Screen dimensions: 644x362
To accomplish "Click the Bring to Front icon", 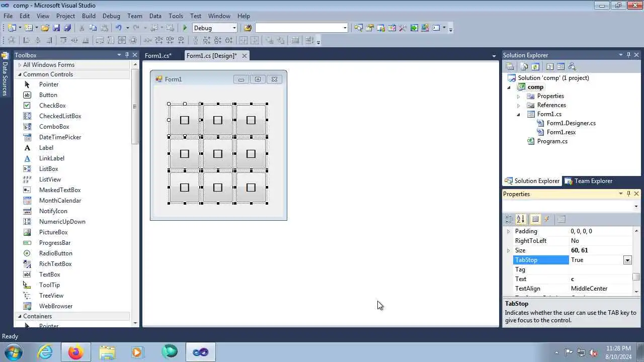I will coord(270,40).
